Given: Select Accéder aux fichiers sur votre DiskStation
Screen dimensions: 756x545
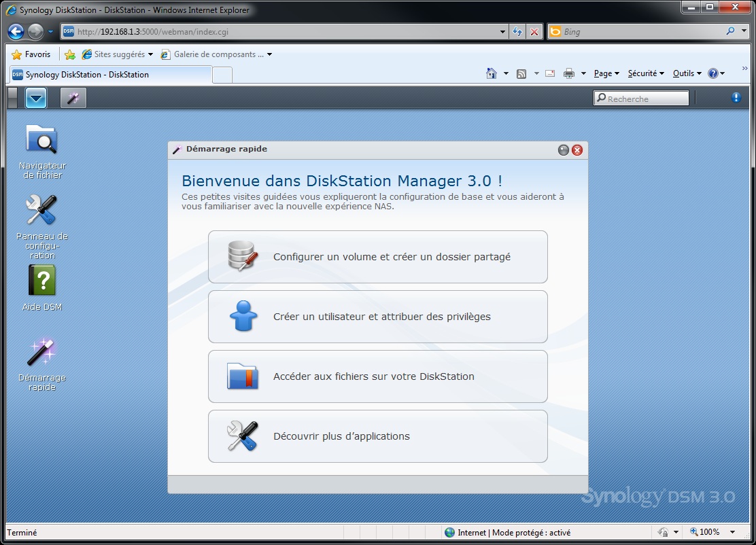Looking at the screenshot, I should 377,376.
